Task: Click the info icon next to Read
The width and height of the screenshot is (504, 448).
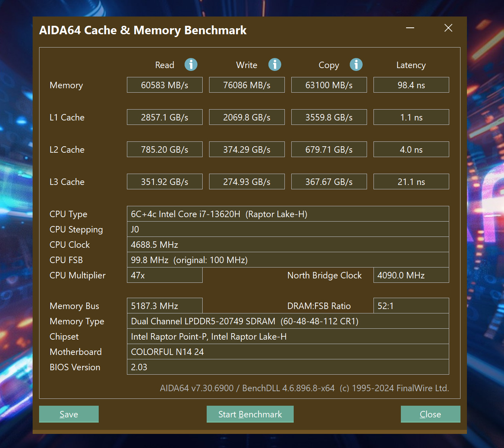Action: [x=191, y=64]
